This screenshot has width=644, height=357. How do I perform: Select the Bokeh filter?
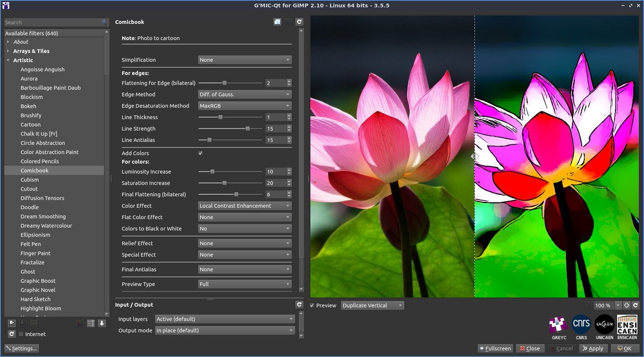coord(28,106)
